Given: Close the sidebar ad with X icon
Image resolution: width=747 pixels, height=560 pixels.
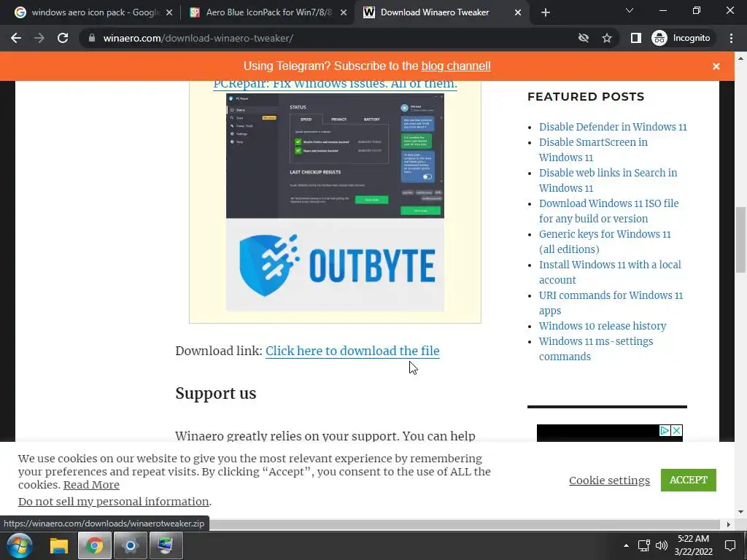Looking at the screenshot, I should (x=676, y=430).
